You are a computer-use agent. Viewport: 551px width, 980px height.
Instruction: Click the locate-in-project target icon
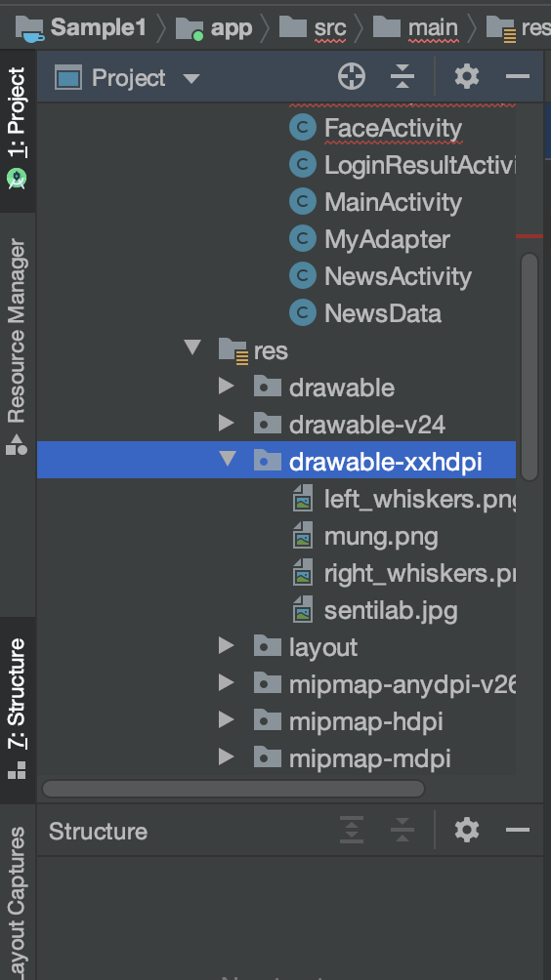tap(352, 77)
